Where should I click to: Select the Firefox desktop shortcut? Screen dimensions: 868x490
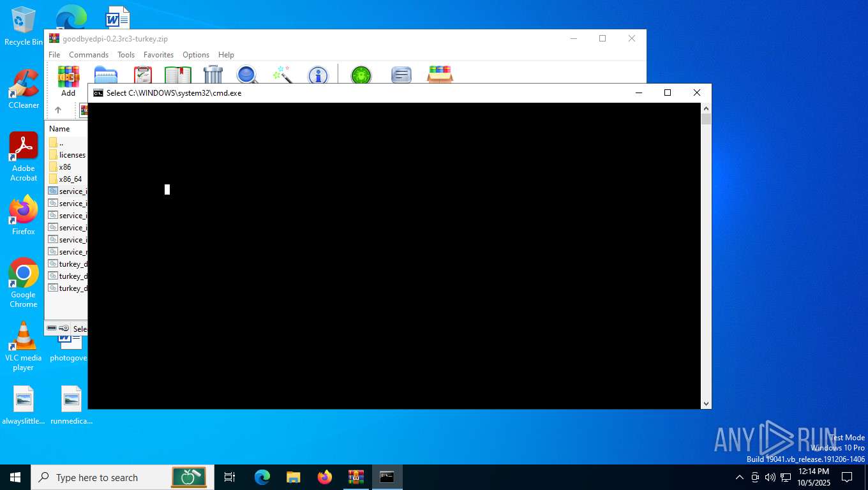24,216
